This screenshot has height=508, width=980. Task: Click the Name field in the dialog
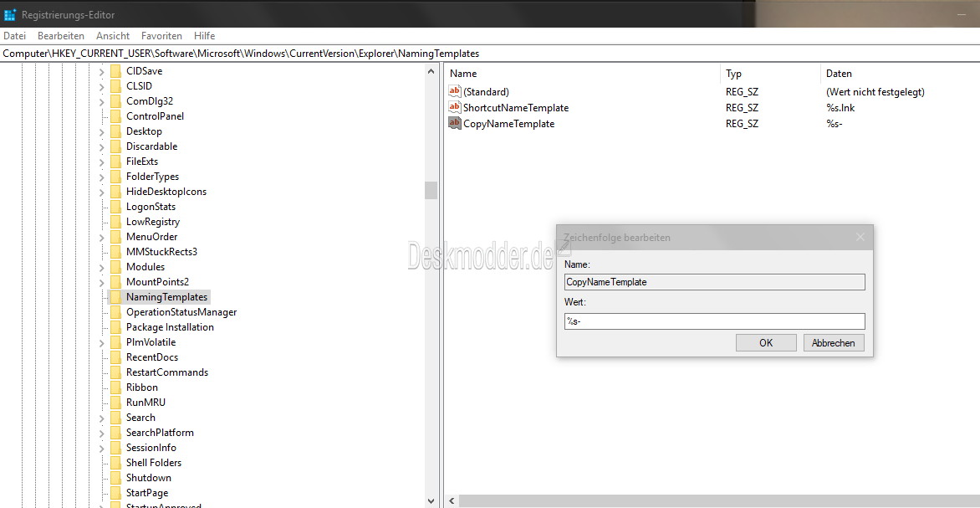[714, 282]
